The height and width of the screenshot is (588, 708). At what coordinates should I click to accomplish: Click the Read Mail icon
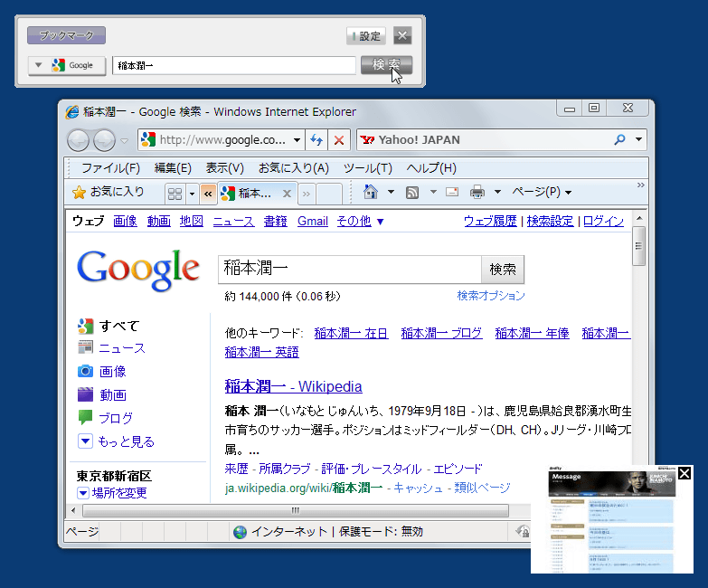pos(452,192)
